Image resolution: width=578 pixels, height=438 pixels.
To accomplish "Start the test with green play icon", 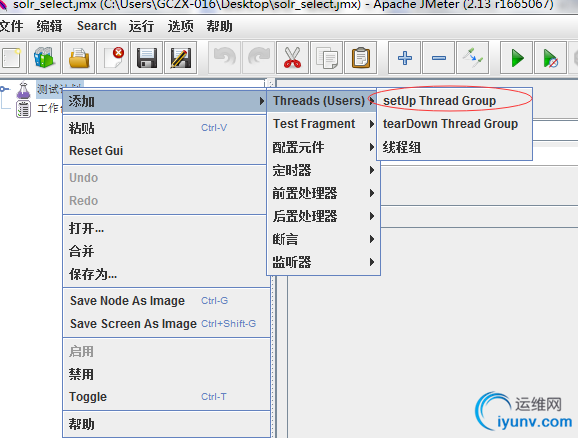I will pyautogui.click(x=516, y=58).
